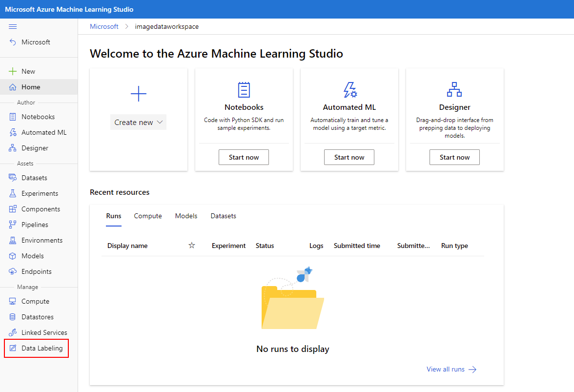Click the Datasets icon in the sidebar
Image resolution: width=574 pixels, height=392 pixels.
coord(13,178)
